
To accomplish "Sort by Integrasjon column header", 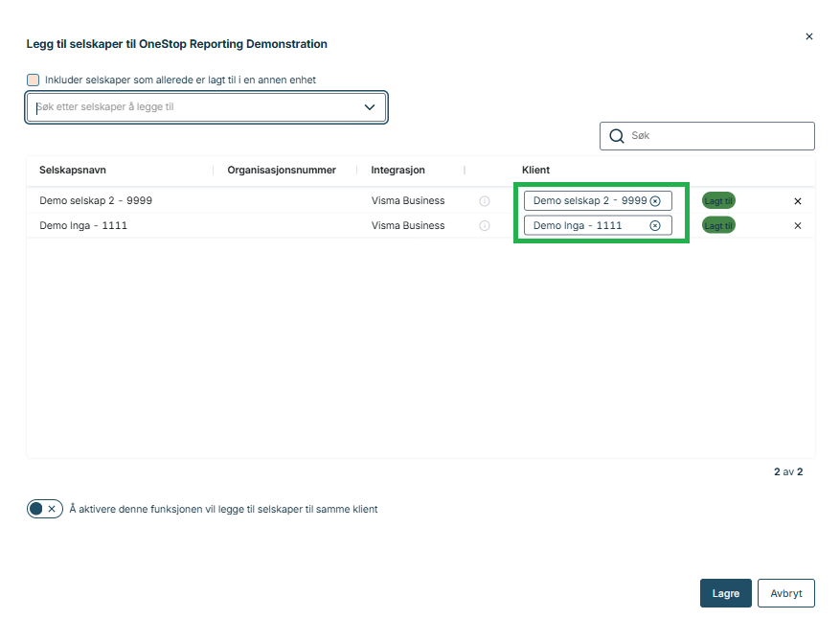I will 397,170.
